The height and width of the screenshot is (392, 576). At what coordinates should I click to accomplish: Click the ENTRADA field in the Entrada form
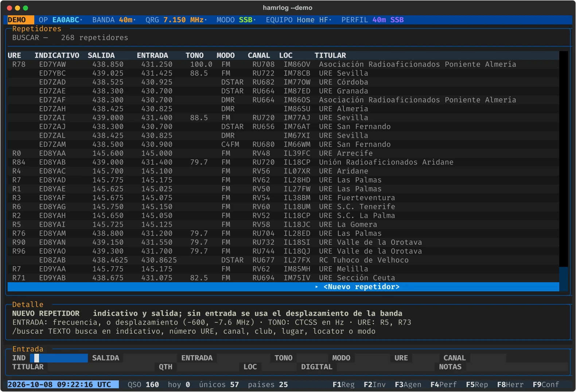pyautogui.click(x=244, y=358)
